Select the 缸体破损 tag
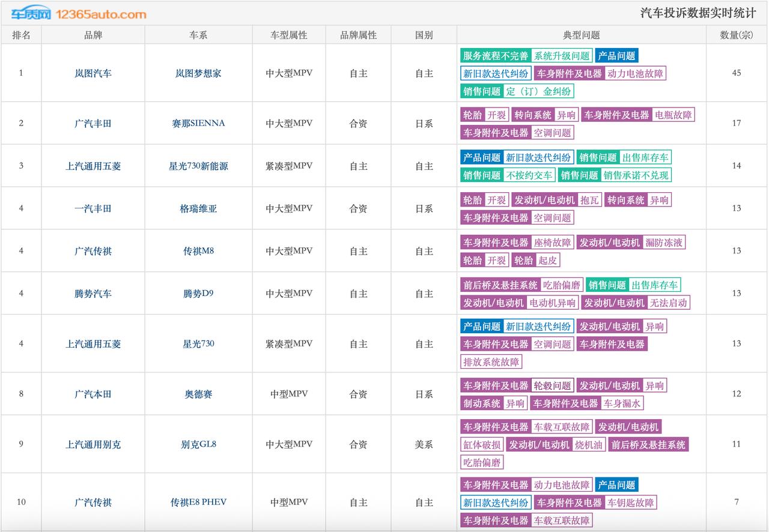The width and height of the screenshot is (769, 532). tap(482, 444)
